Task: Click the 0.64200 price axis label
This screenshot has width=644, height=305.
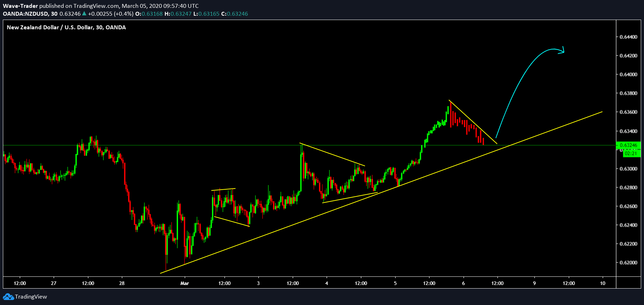Action: tap(628, 56)
